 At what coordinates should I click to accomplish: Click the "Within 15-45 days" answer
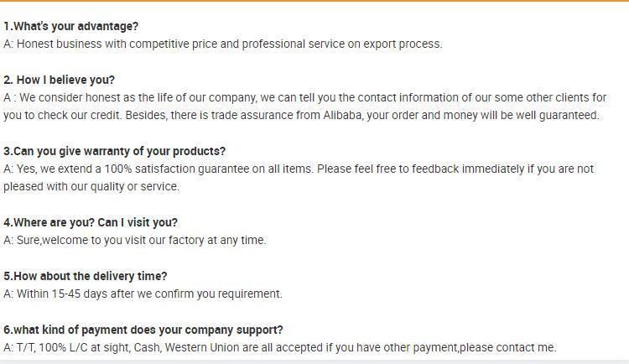[x=143, y=294]
